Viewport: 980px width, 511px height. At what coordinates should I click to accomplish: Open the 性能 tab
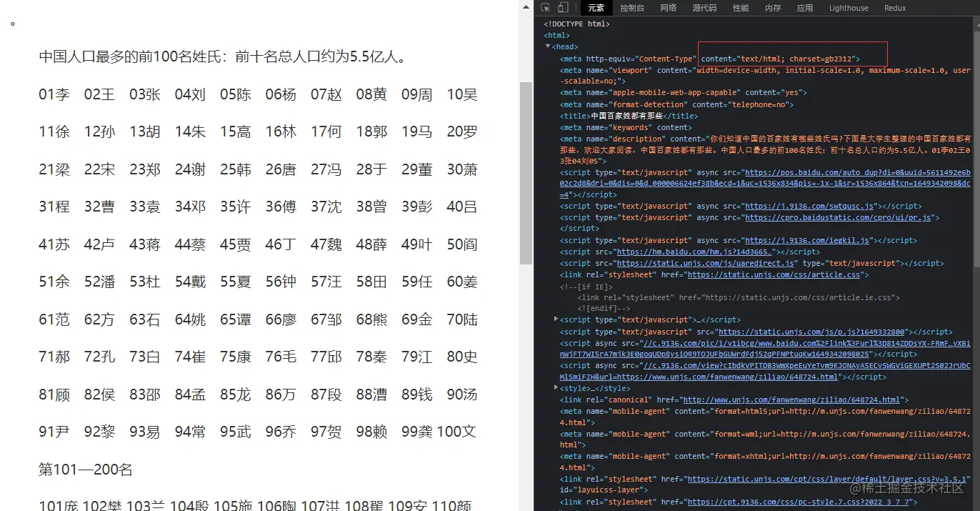coord(741,8)
